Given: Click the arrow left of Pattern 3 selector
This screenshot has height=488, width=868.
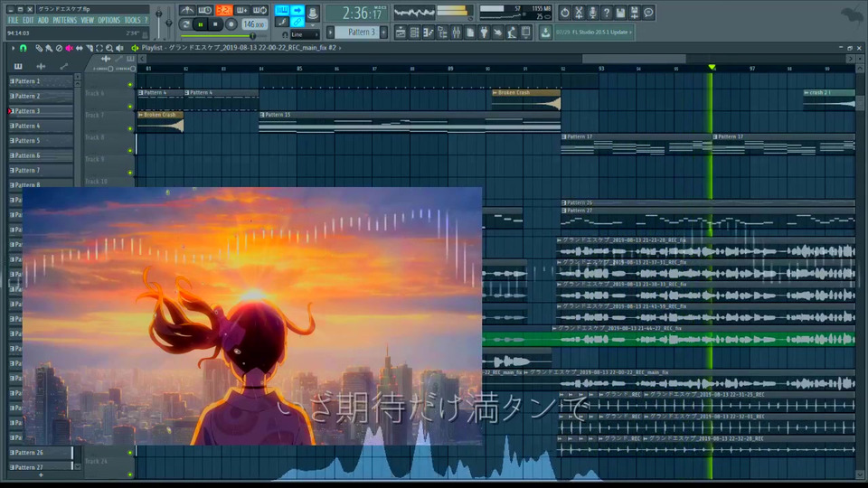Looking at the screenshot, I should point(331,33).
